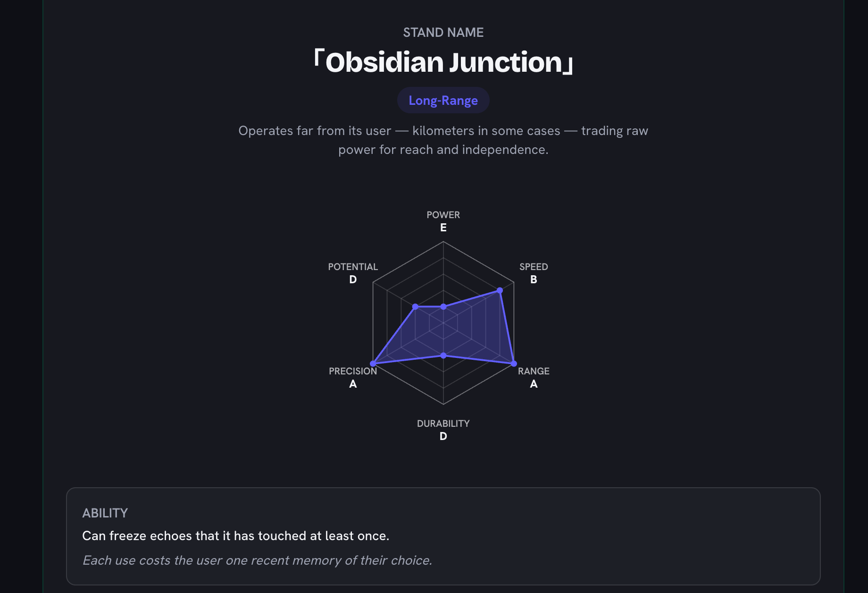This screenshot has height=593, width=868.
Task: Click the 'Can freeze echoes' ability text
Action: click(x=236, y=536)
